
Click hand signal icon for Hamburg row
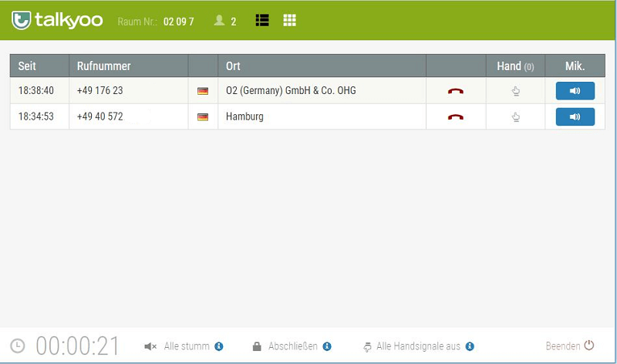(x=515, y=117)
